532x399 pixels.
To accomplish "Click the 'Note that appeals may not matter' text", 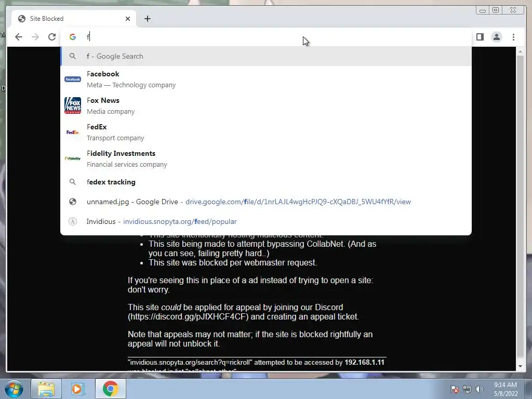I will coord(250,339).
